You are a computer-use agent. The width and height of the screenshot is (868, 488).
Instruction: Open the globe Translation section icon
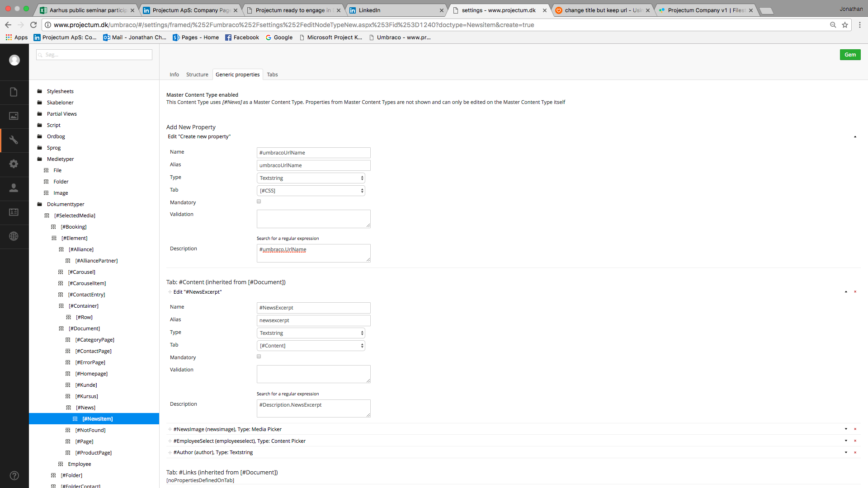14,236
